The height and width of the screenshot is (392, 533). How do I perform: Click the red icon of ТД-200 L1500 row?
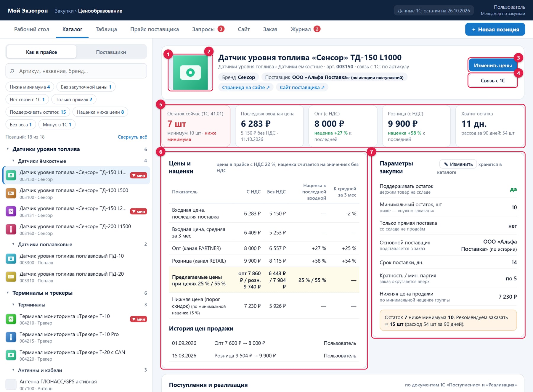pos(11,229)
